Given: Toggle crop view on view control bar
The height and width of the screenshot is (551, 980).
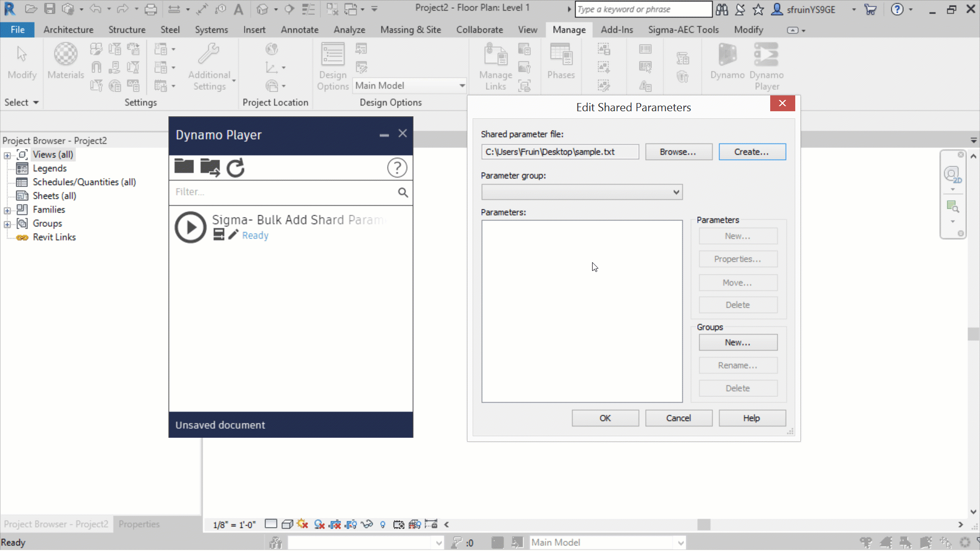Looking at the screenshot, I should pyautogui.click(x=335, y=524).
